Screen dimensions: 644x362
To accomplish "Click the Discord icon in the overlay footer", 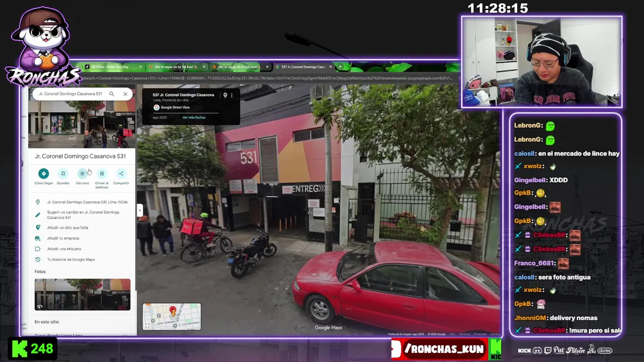I will [x=537, y=350].
